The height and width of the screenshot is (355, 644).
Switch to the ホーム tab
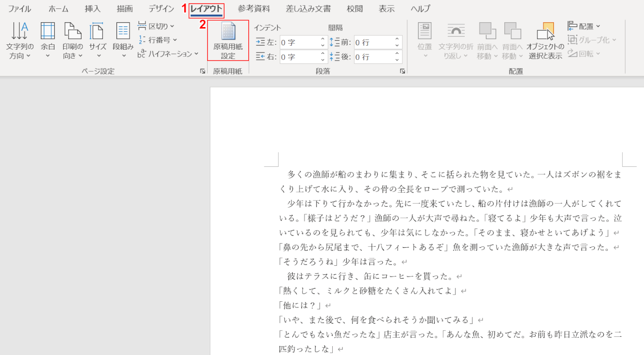click(59, 9)
